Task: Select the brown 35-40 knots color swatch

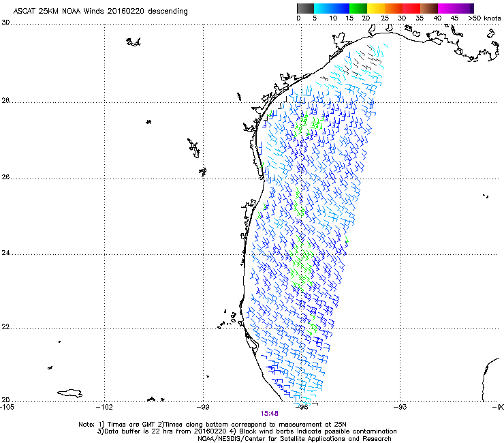Action: [429, 8]
